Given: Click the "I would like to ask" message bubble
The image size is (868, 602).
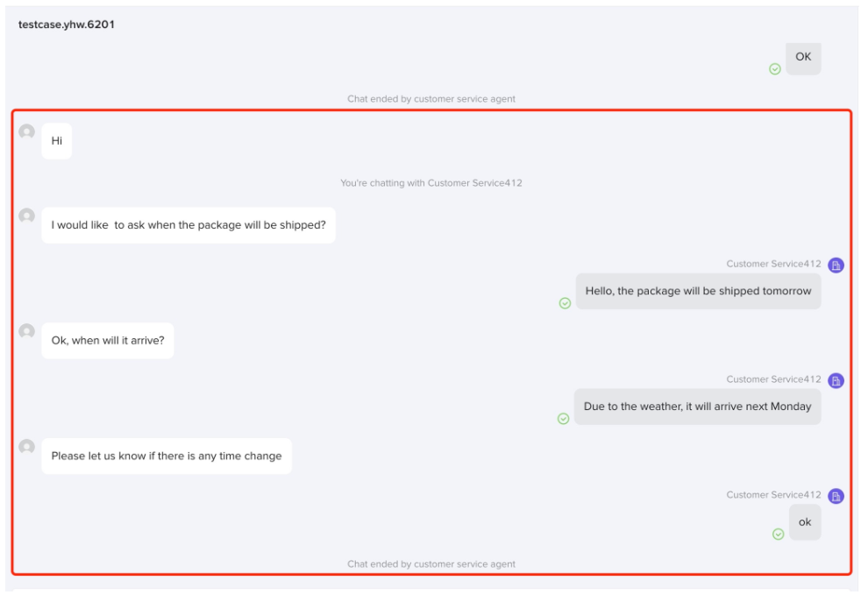Looking at the screenshot, I should pos(189,225).
